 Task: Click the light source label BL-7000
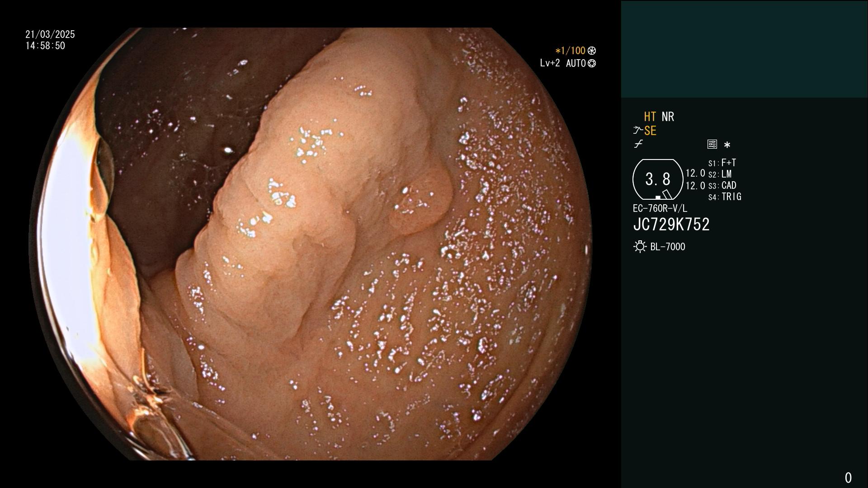[668, 247]
